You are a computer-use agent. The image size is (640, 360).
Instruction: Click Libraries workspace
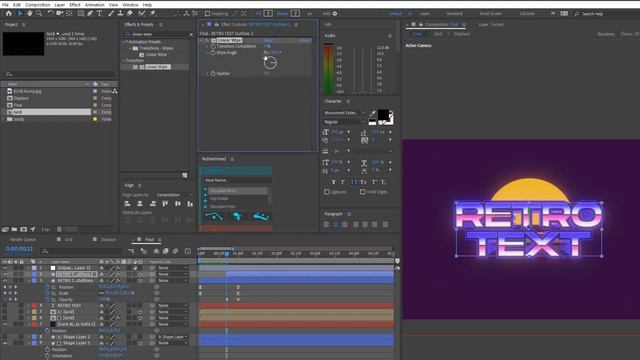[527, 13]
